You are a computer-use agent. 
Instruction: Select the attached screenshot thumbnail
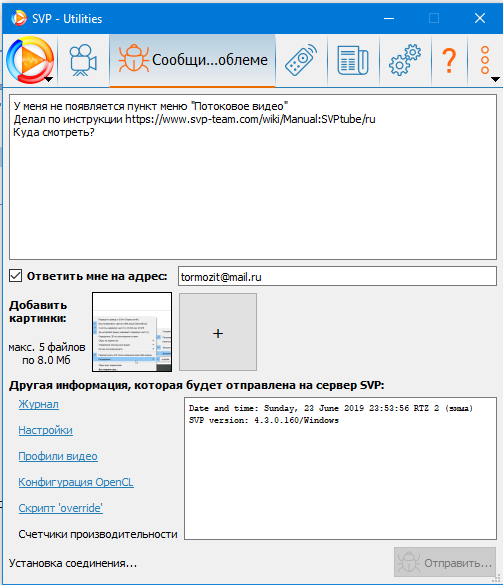tap(132, 332)
